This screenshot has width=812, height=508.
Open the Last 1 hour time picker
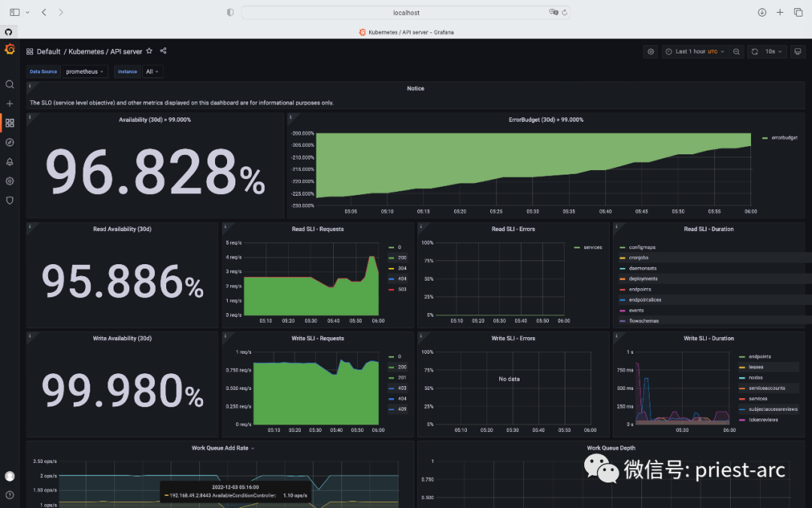pyautogui.click(x=695, y=51)
